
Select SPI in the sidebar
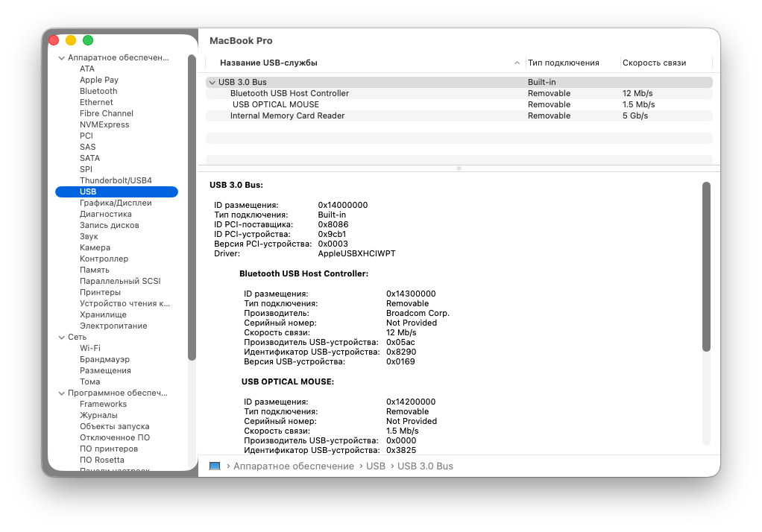(86, 170)
